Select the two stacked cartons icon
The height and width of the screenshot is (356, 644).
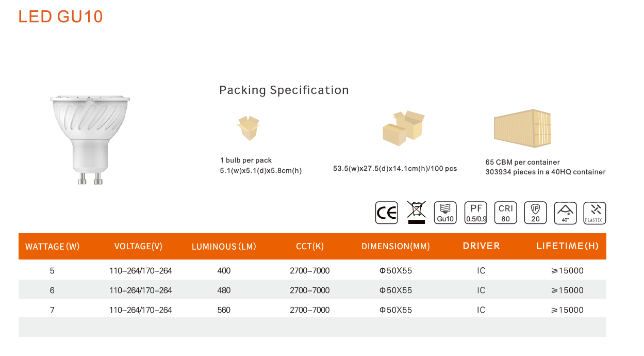pos(404,128)
